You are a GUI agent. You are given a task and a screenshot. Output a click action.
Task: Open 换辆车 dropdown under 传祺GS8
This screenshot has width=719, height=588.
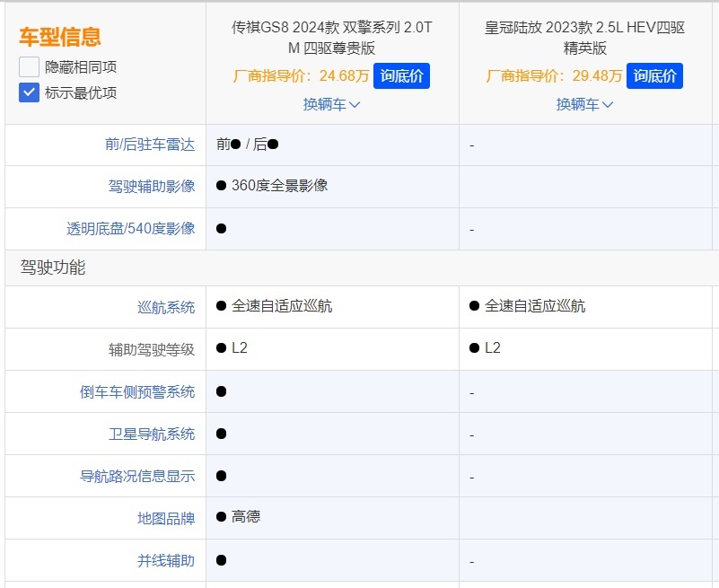[331, 104]
